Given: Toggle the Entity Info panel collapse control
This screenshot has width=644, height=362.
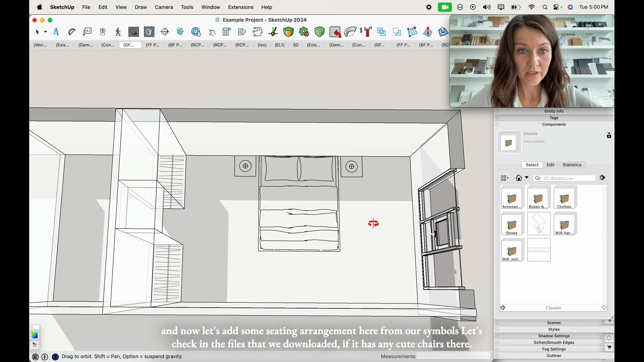Looking at the screenshot, I should (497, 111).
